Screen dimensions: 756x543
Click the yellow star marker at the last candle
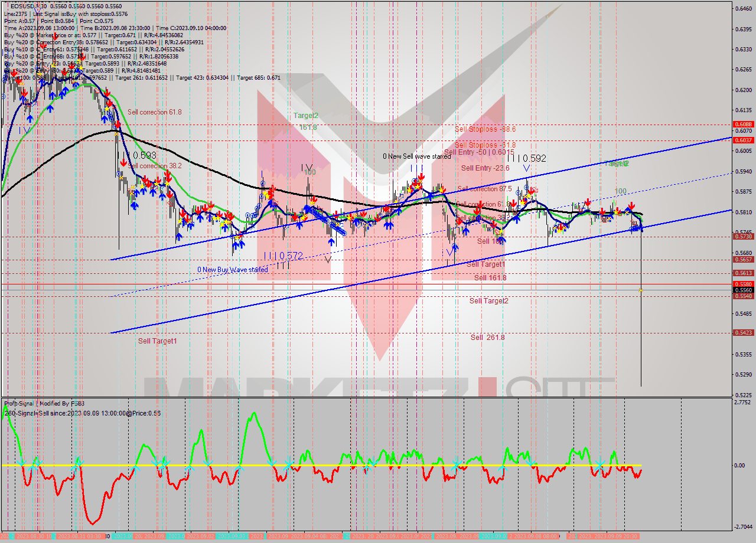pyautogui.click(x=640, y=290)
